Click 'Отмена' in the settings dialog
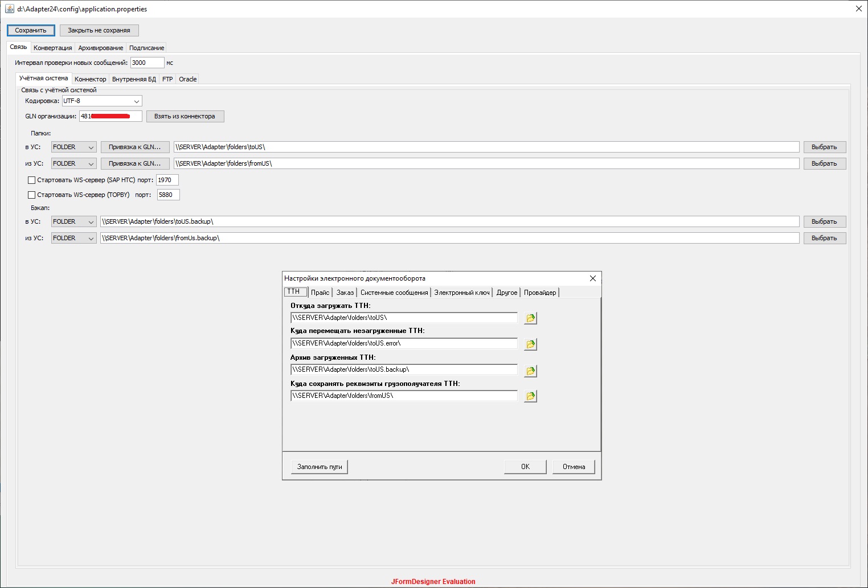This screenshot has width=868, height=588. [x=574, y=467]
